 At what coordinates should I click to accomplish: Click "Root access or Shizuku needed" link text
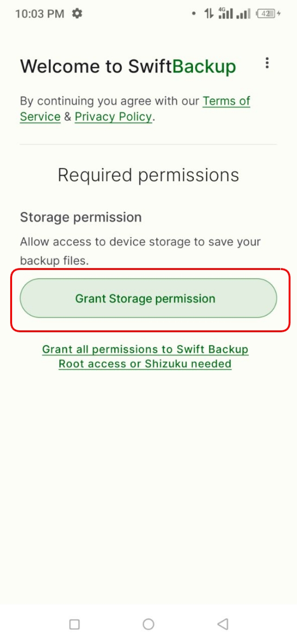[x=145, y=364]
